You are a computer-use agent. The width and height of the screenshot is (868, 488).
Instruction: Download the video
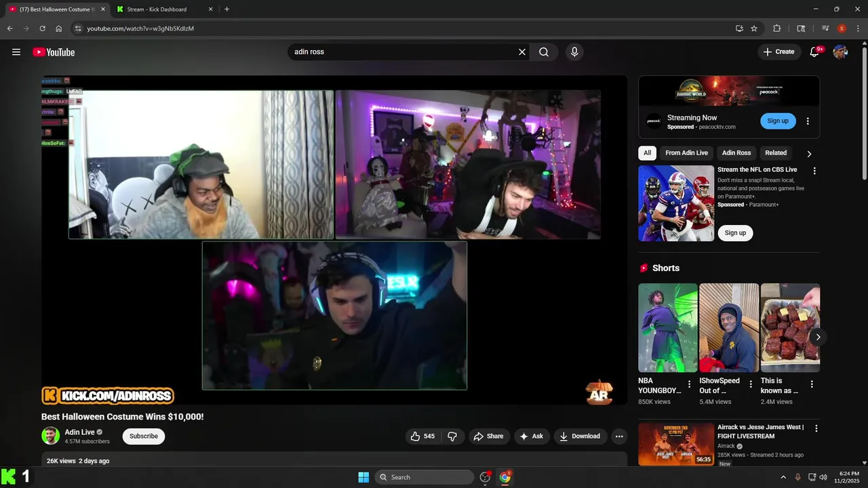[x=580, y=436]
